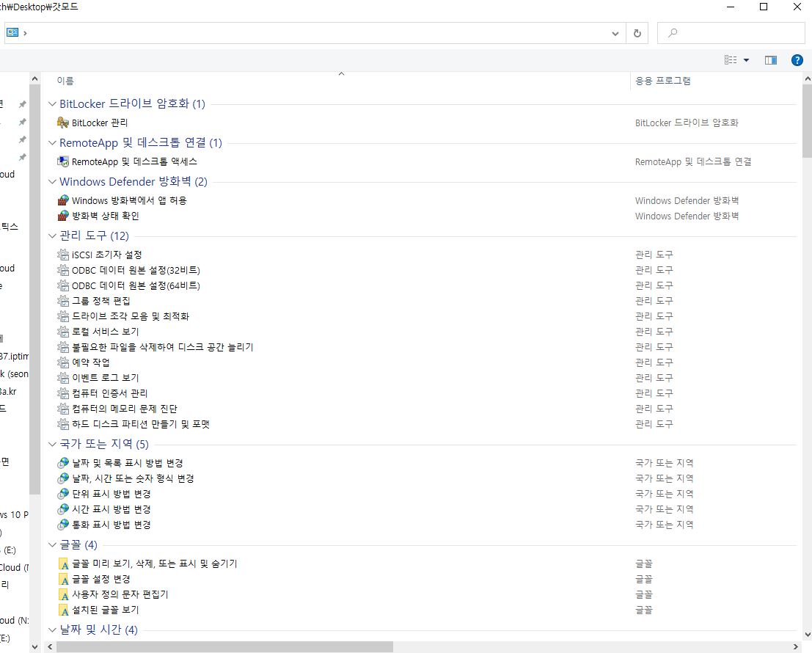Click the 방화벽 상태 확인 firewall icon
This screenshot has height=653, width=812.
pyautogui.click(x=63, y=216)
